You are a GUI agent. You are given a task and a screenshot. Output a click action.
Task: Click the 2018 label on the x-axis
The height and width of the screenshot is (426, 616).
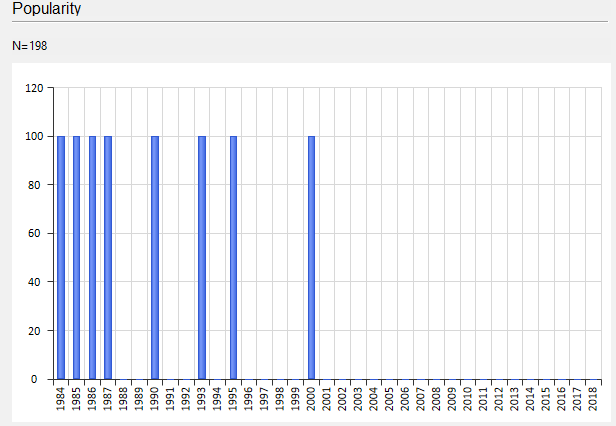(x=593, y=398)
